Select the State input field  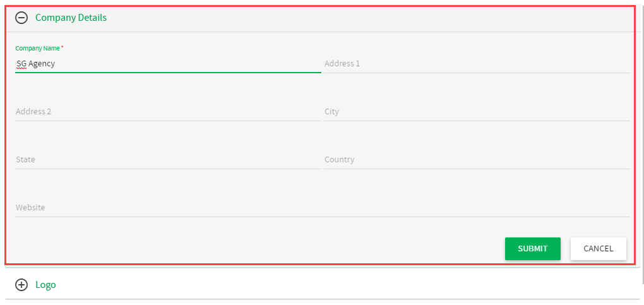click(x=168, y=160)
